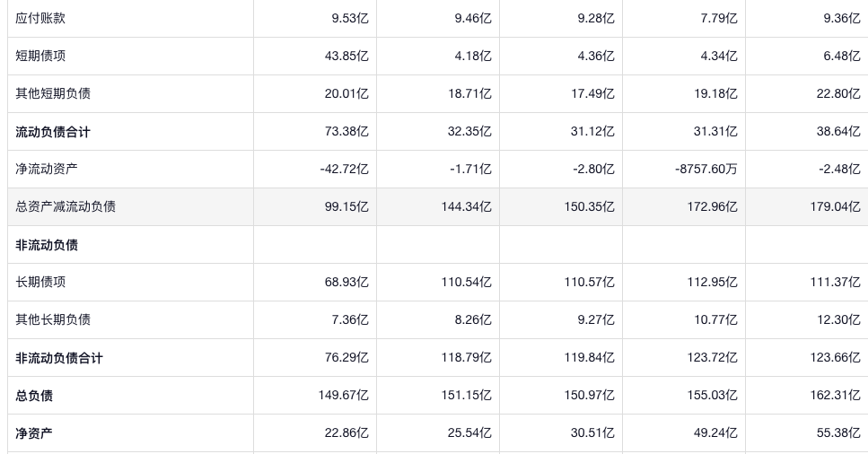Select the 流动负债合计 row heading
Image resolution: width=868 pixels, height=454 pixels.
point(53,132)
